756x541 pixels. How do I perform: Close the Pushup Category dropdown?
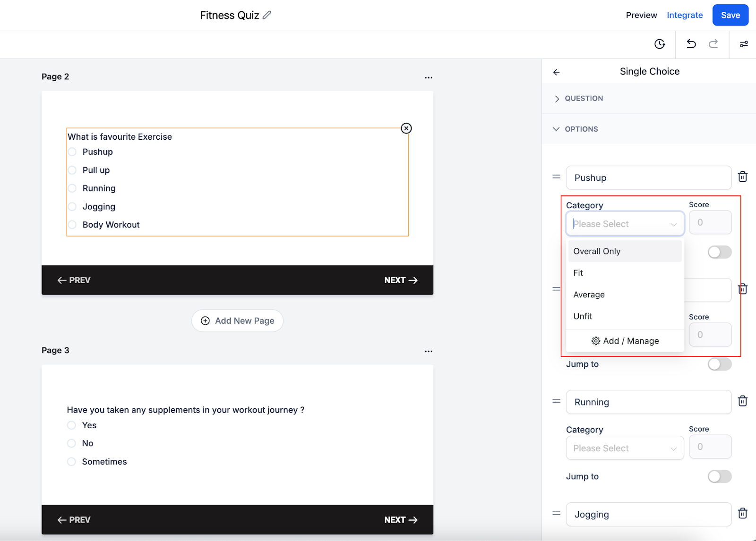625,224
